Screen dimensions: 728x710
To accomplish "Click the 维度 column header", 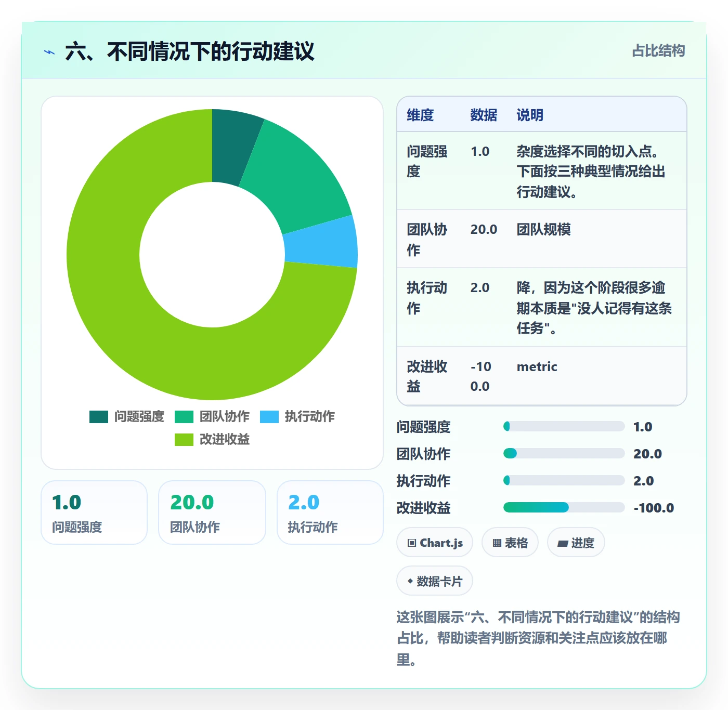I will (420, 115).
